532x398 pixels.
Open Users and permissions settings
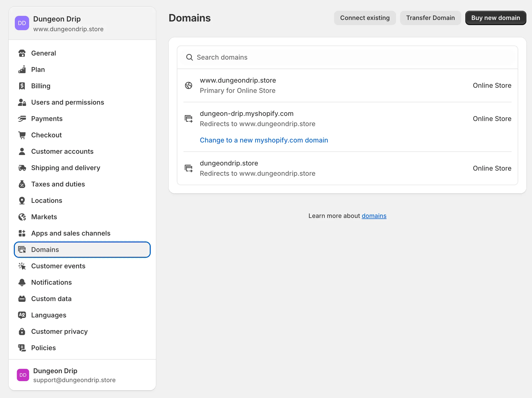click(x=67, y=102)
